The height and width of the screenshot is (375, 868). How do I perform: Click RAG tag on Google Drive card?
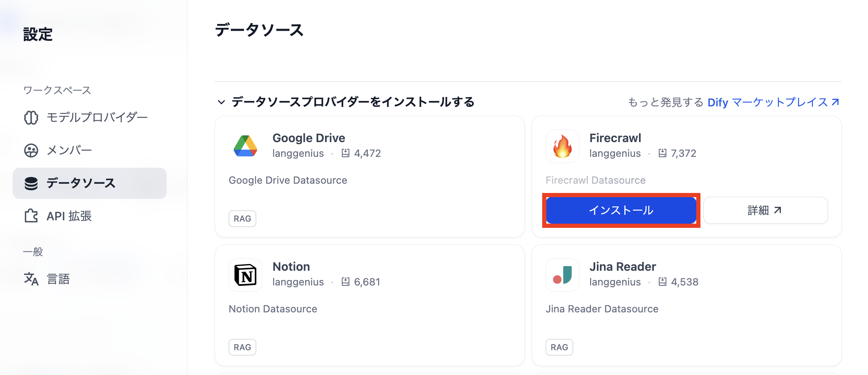tap(242, 219)
